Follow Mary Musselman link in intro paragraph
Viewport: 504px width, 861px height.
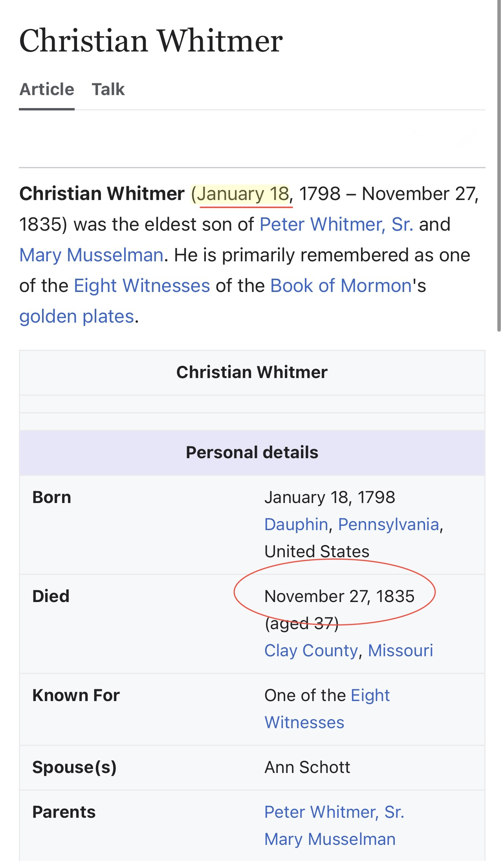pyautogui.click(x=91, y=255)
